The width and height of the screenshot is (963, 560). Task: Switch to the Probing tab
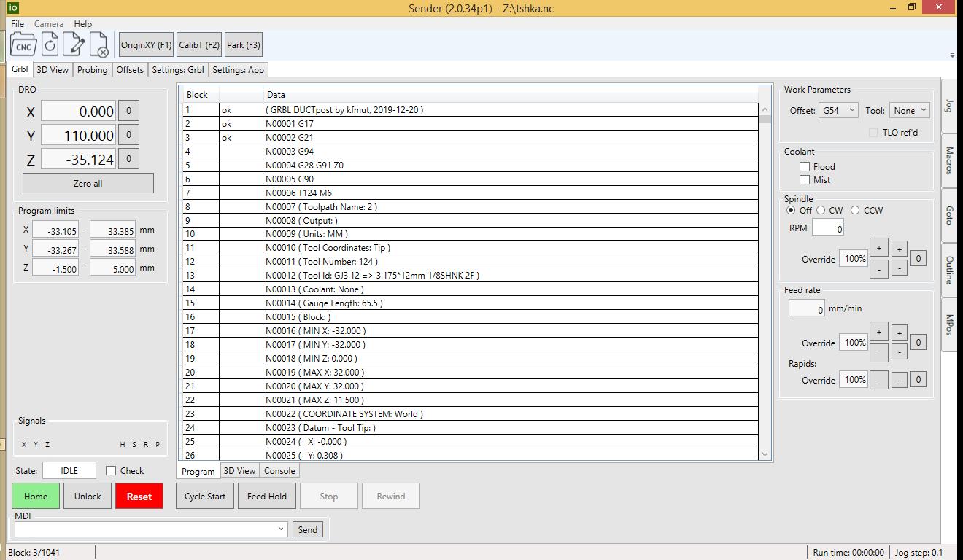pos(93,70)
